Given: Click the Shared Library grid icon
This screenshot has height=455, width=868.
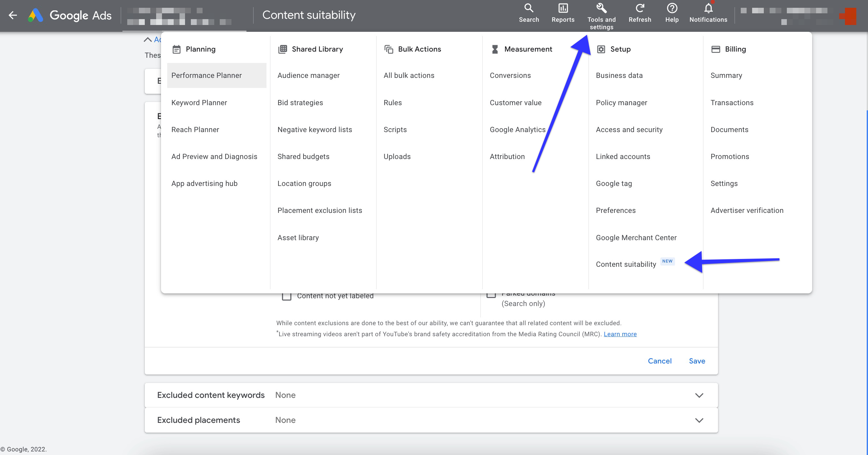Looking at the screenshot, I should coord(283,49).
